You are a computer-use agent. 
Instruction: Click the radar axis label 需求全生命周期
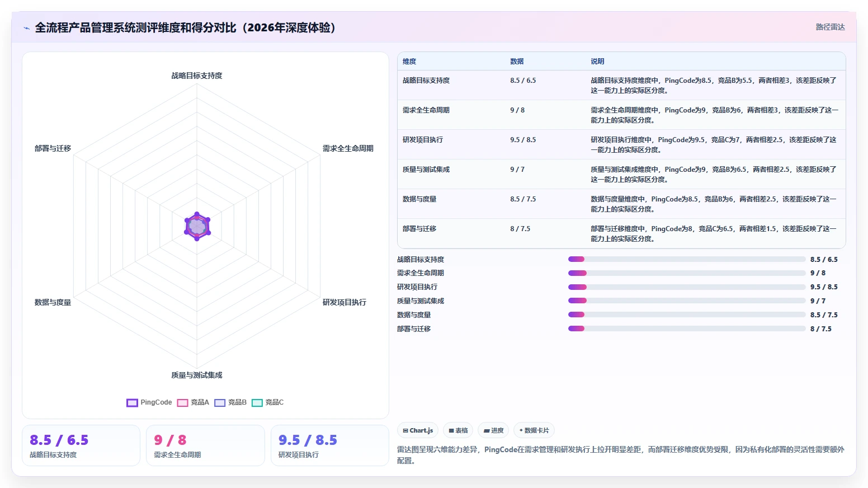tap(348, 148)
